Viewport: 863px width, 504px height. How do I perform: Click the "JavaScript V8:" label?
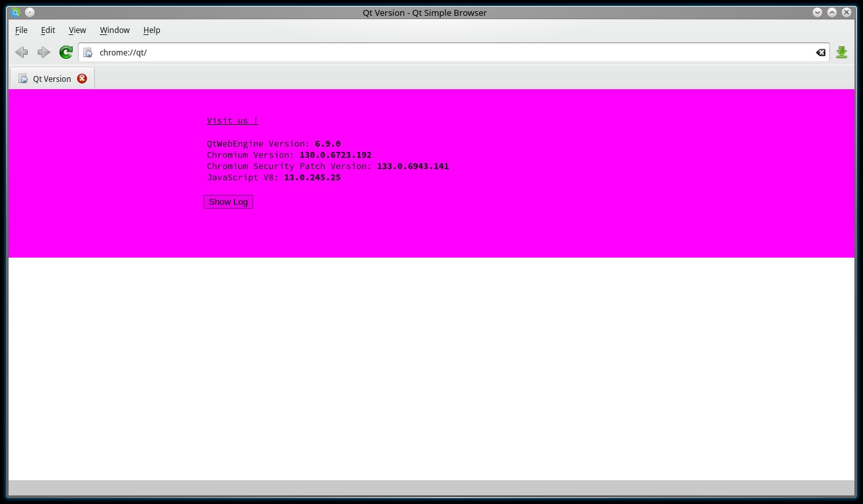(x=243, y=177)
